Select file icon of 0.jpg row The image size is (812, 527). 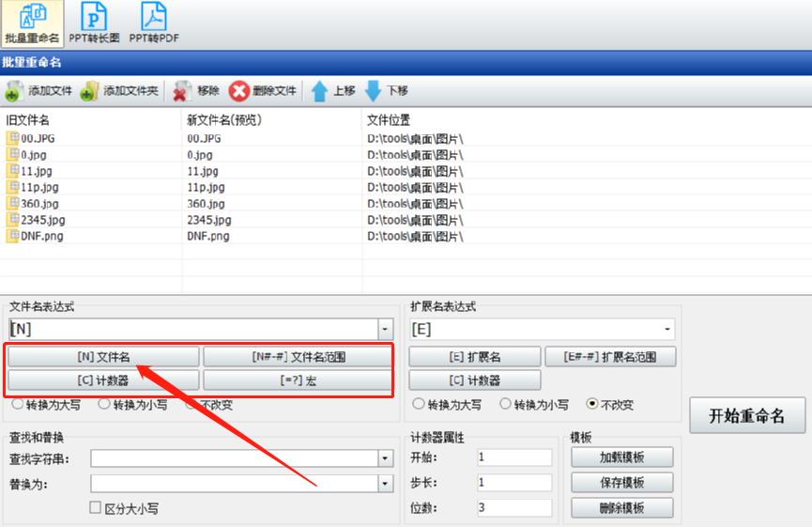(13, 154)
